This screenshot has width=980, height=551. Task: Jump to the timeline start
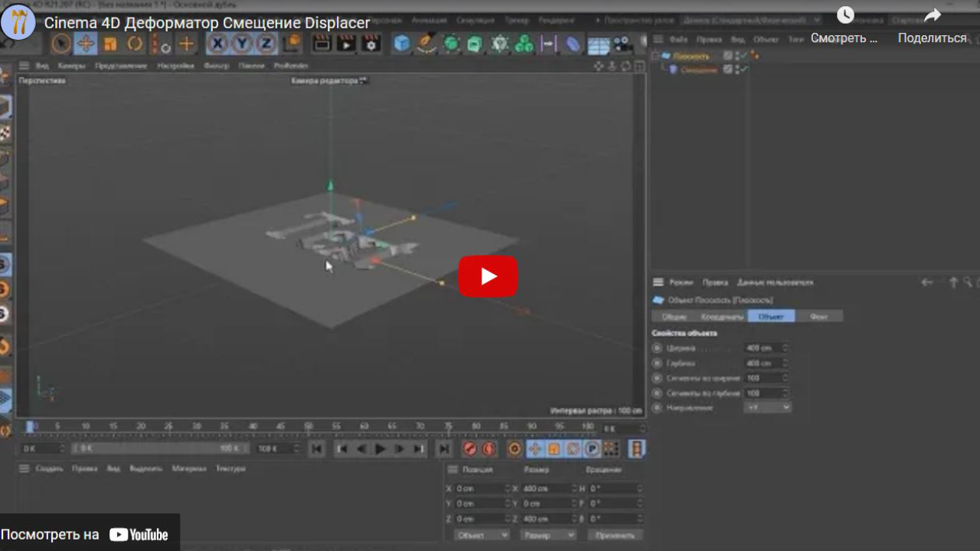317,449
